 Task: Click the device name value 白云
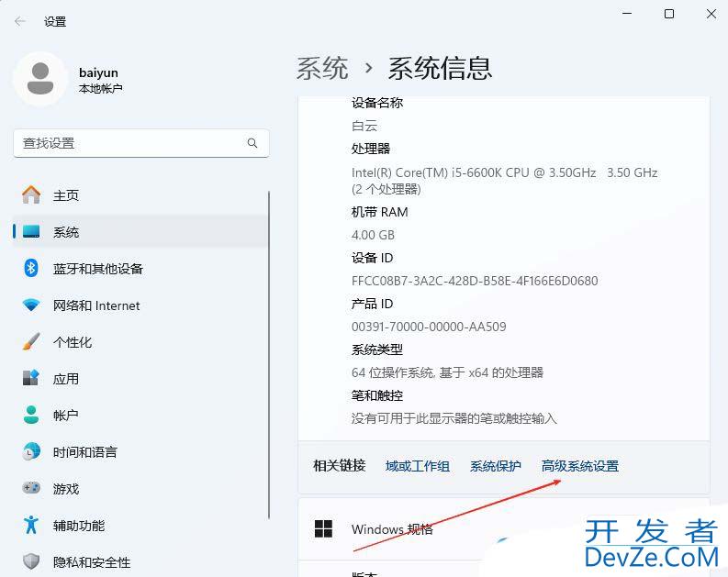pos(364,126)
